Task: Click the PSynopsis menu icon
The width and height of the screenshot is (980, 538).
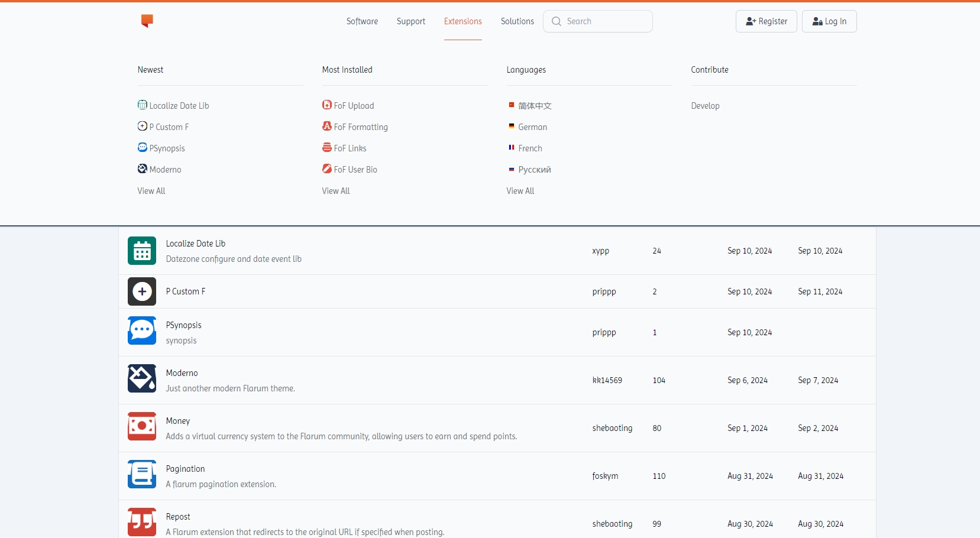Action: (x=143, y=147)
